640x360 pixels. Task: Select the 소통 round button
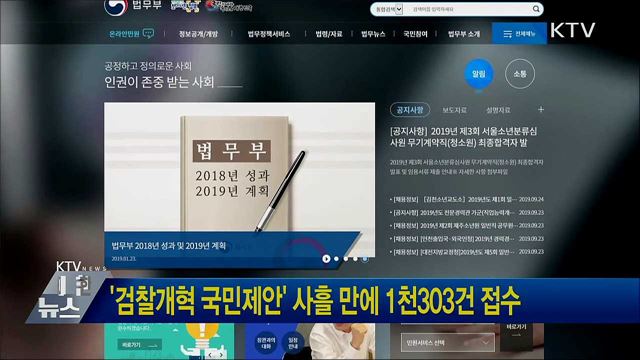[x=520, y=74]
